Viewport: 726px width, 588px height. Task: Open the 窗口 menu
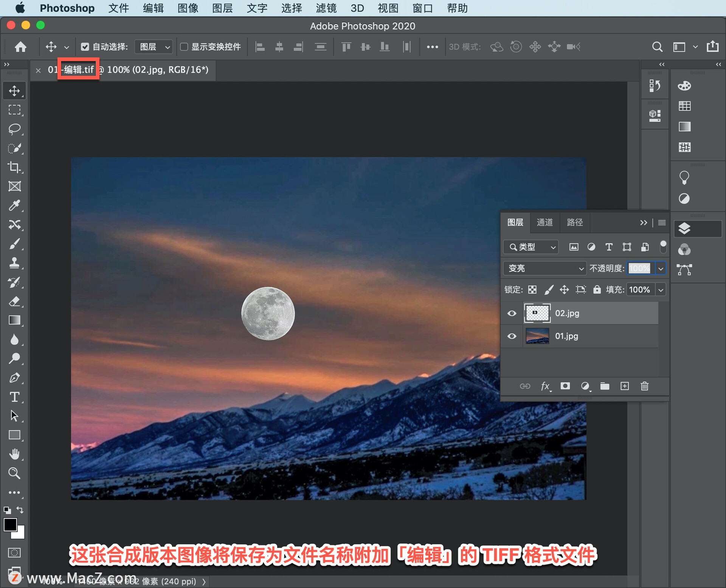423,8
